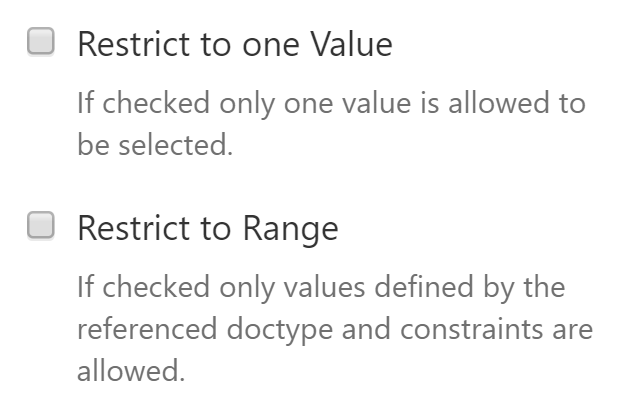This screenshot has height=413, width=624.
Task: Click the 'Restrict to one Value' label text
Action: (234, 45)
